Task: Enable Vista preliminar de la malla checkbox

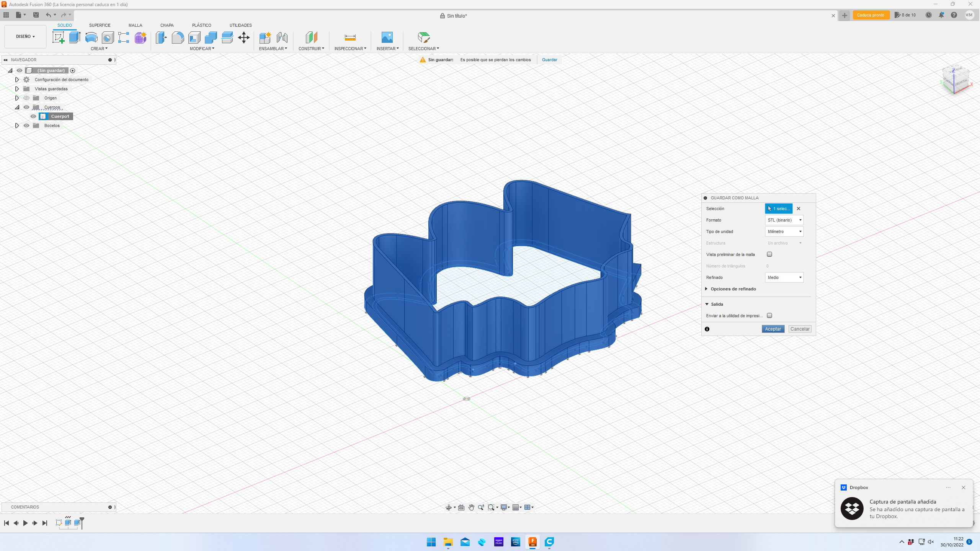Action: 769,254
